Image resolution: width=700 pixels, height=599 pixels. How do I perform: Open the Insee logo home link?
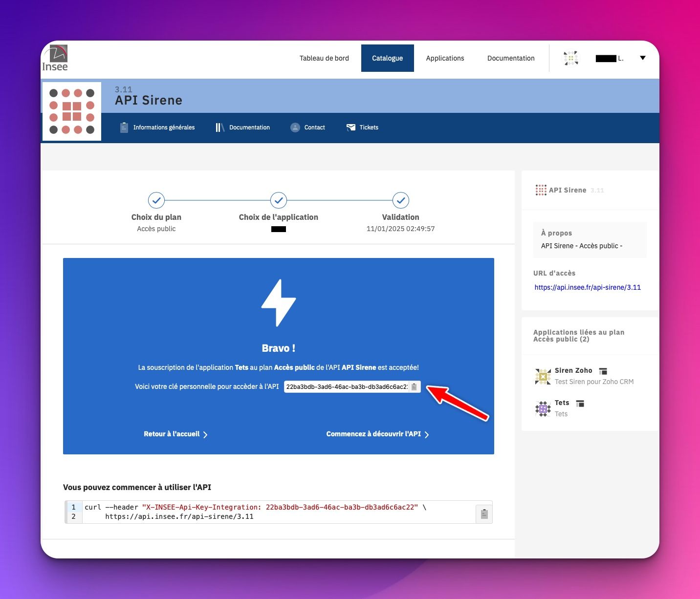[x=55, y=59]
